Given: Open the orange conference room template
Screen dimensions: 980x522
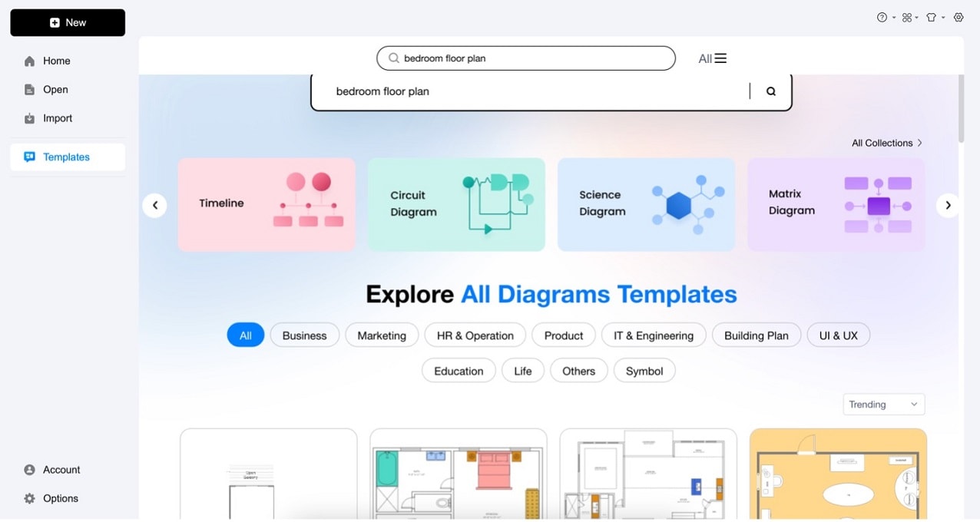Looking at the screenshot, I should (x=839, y=474).
